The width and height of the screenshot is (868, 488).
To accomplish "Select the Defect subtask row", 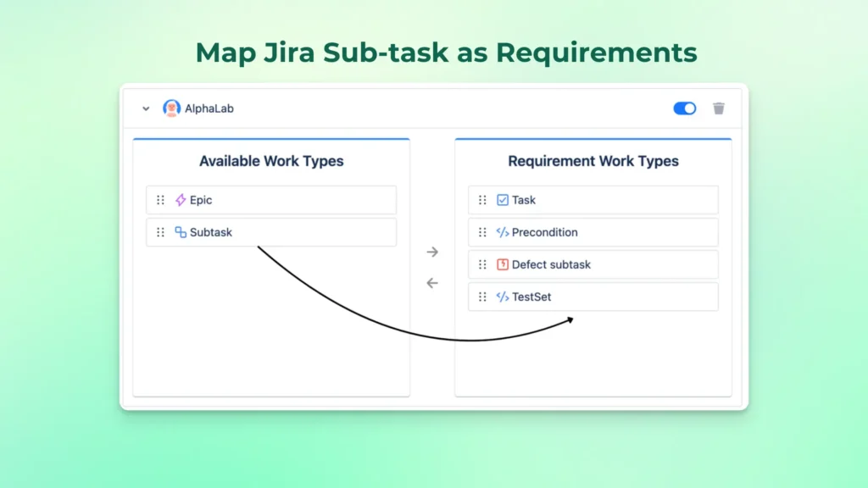I will [x=593, y=264].
